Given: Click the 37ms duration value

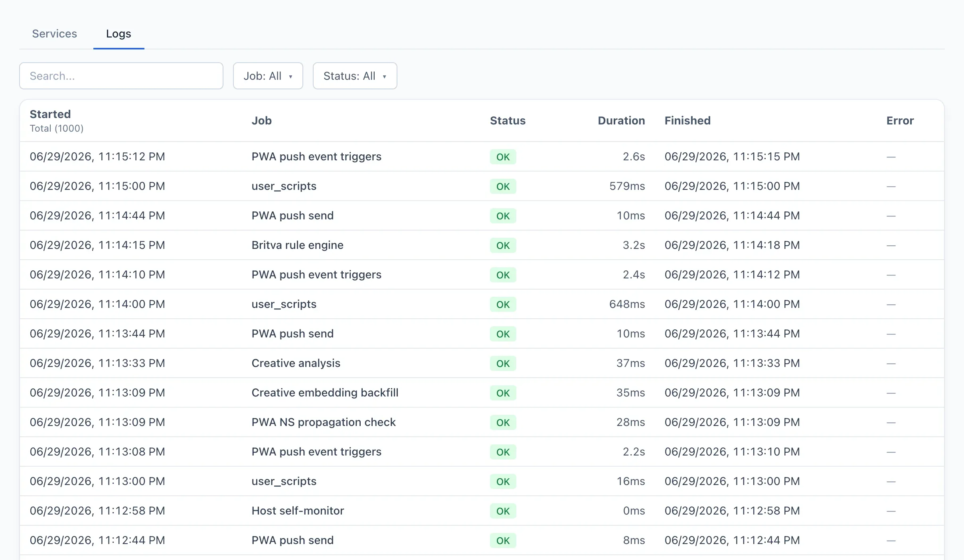Looking at the screenshot, I should [x=630, y=363].
